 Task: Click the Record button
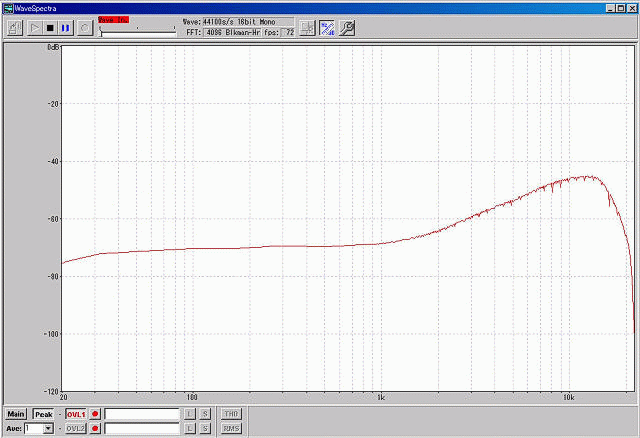(84, 28)
